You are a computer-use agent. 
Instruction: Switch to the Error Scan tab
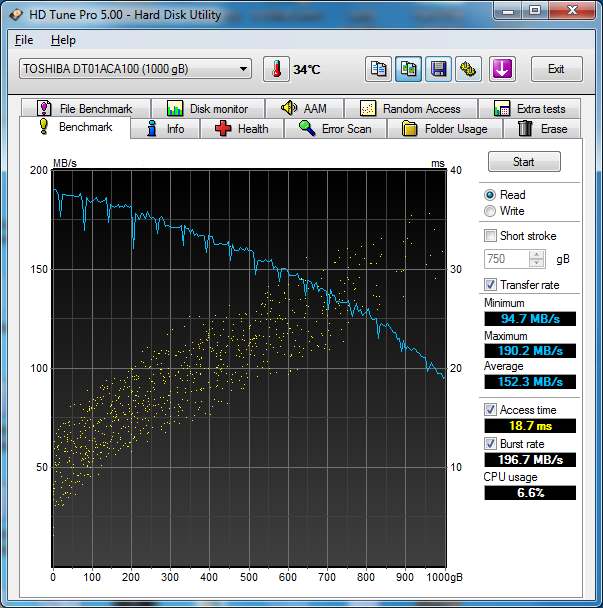tap(334, 129)
